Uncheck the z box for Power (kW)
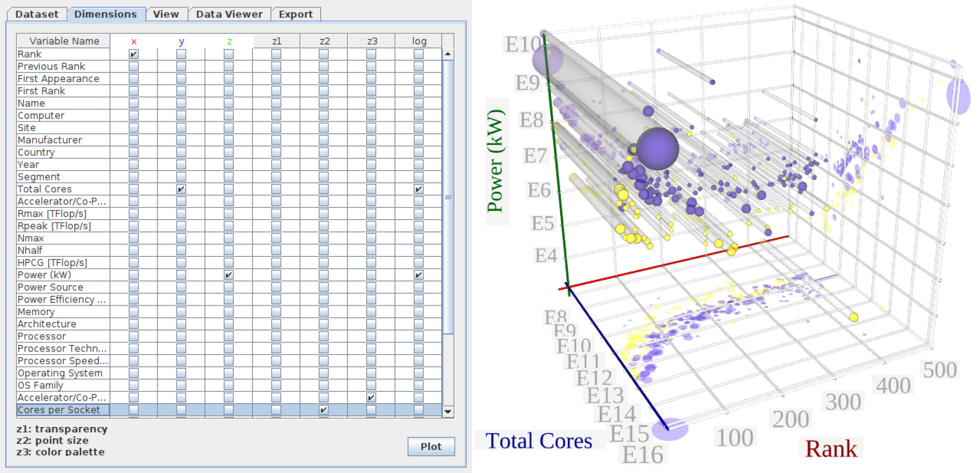Screen dimensions: 980x473 coord(229,275)
